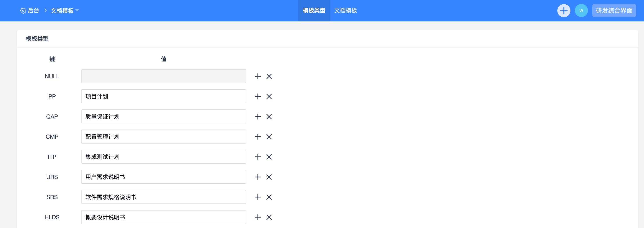The image size is (644, 228).
Task: Click the 后台 gear icon
Action: point(23,11)
